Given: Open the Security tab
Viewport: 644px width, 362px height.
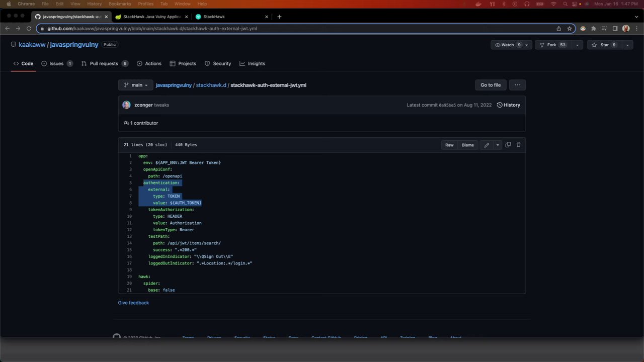Looking at the screenshot, I should pos(218,64).
